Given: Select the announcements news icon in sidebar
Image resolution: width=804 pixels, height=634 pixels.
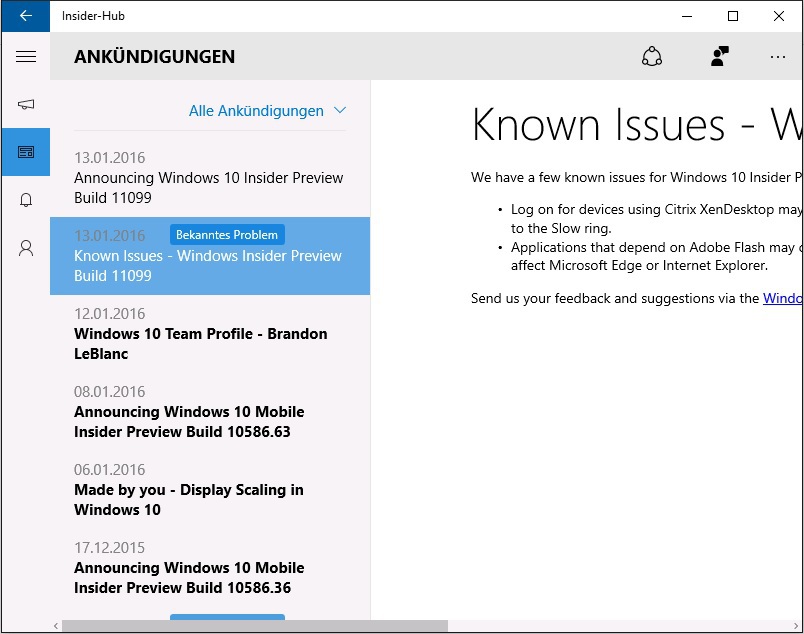Looking at the screenshot, I should coord(26,152).
